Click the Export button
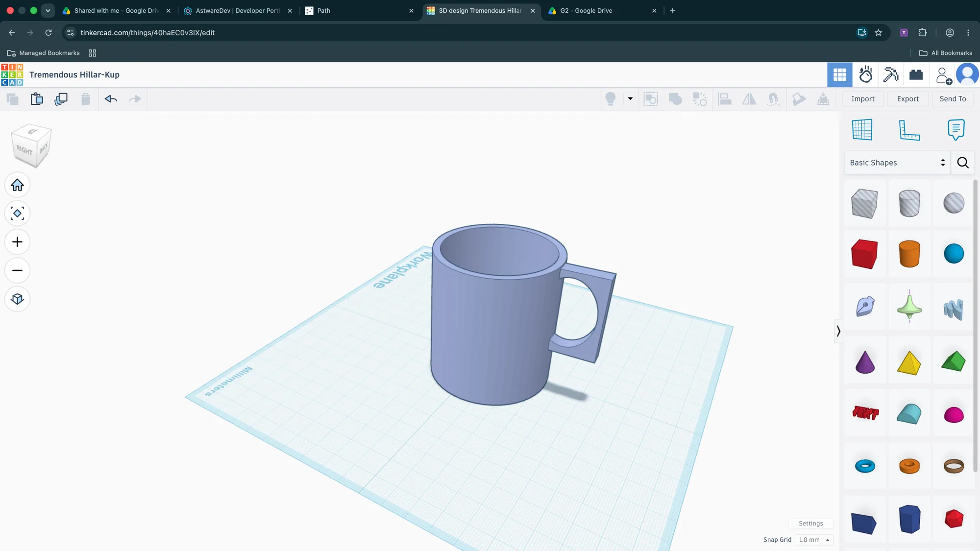The height and width of the screenshot is (551, 980). (x=908, y=99)
